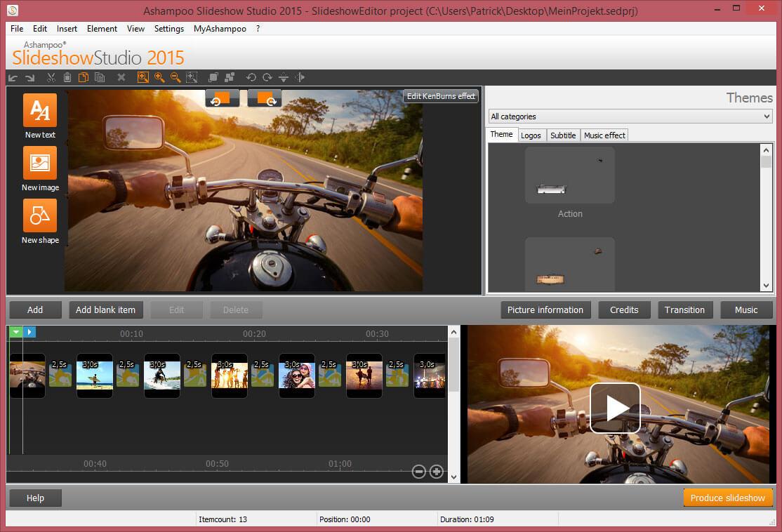Click the Add button

[x=35, y=310]
